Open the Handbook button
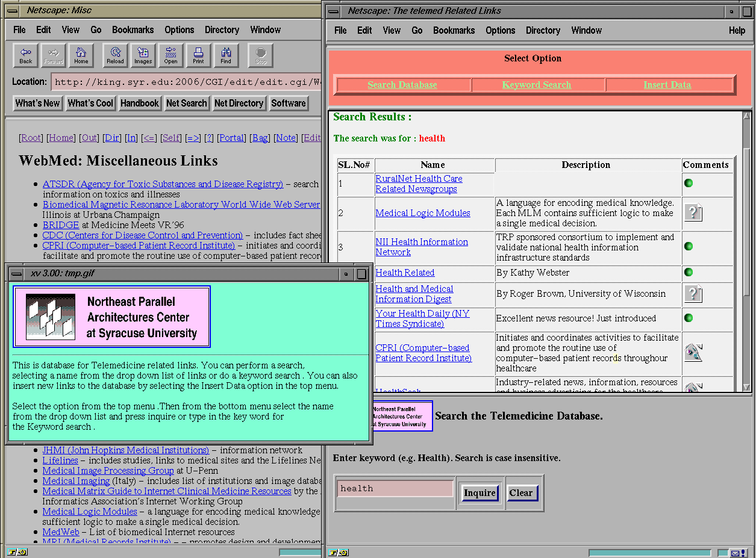The height and width of the screenshot is (558, 756). tap(139, 104)
